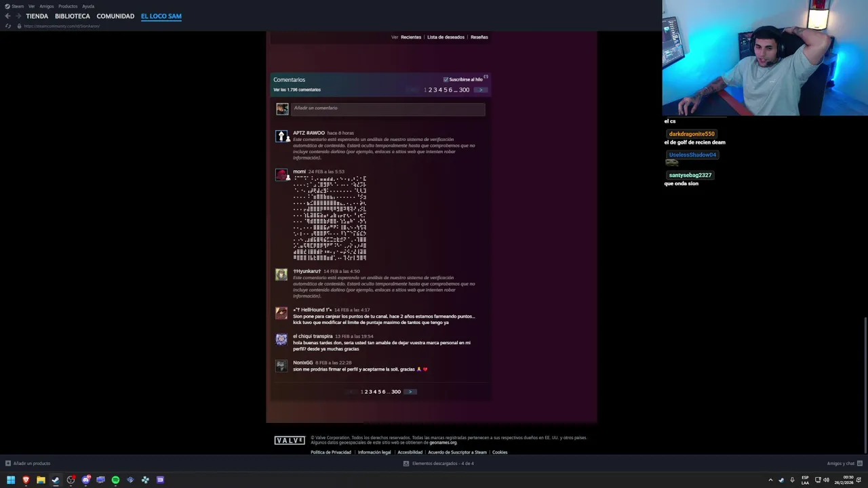Open the geonames.org link

[x=443, y=443]
